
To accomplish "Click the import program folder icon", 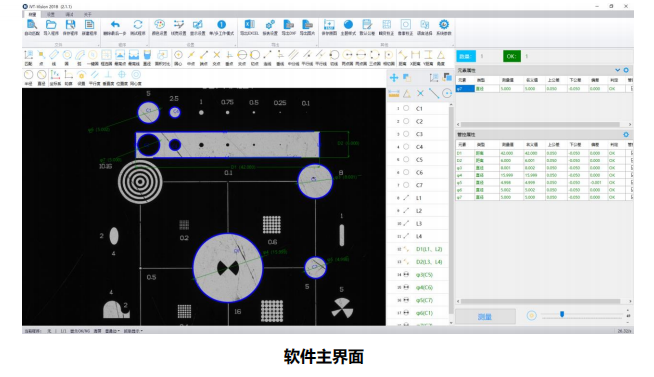I will click(51, 25).
